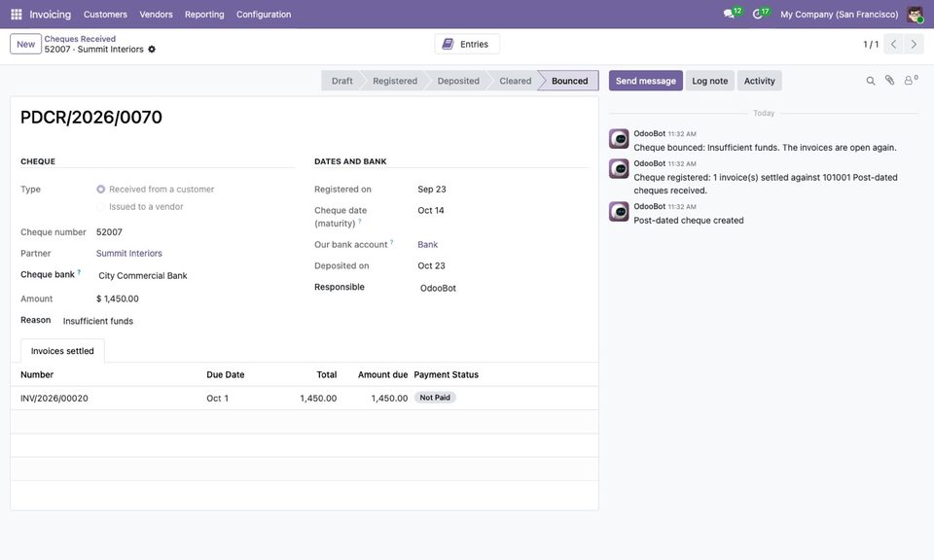Click the New button
The image size is (934, 560).
pos(25,44)
